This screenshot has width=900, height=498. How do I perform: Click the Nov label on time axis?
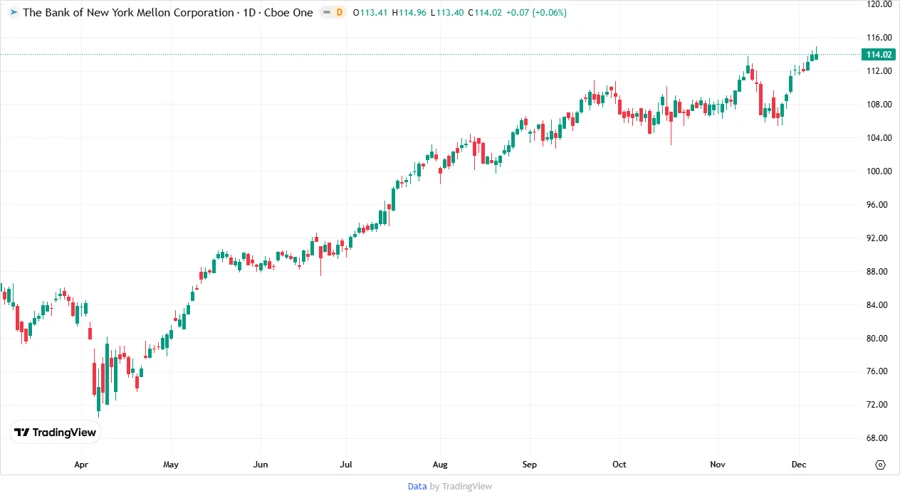717,464
